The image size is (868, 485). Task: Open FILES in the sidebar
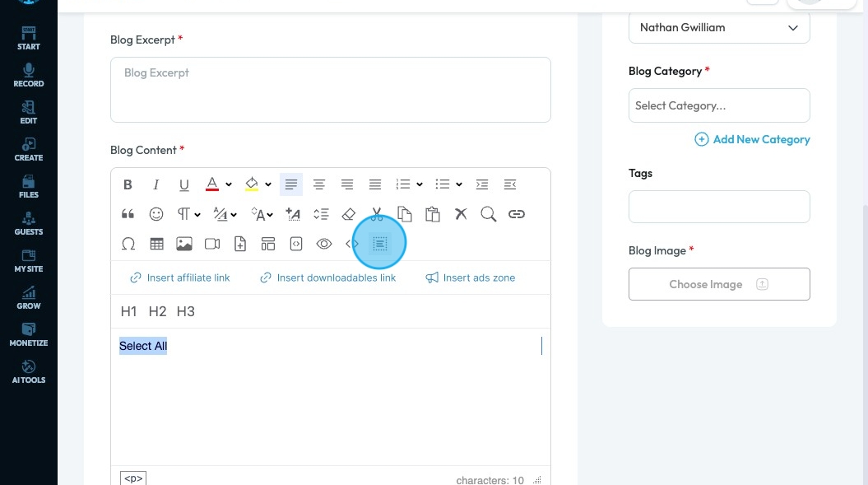click(29, 187)
